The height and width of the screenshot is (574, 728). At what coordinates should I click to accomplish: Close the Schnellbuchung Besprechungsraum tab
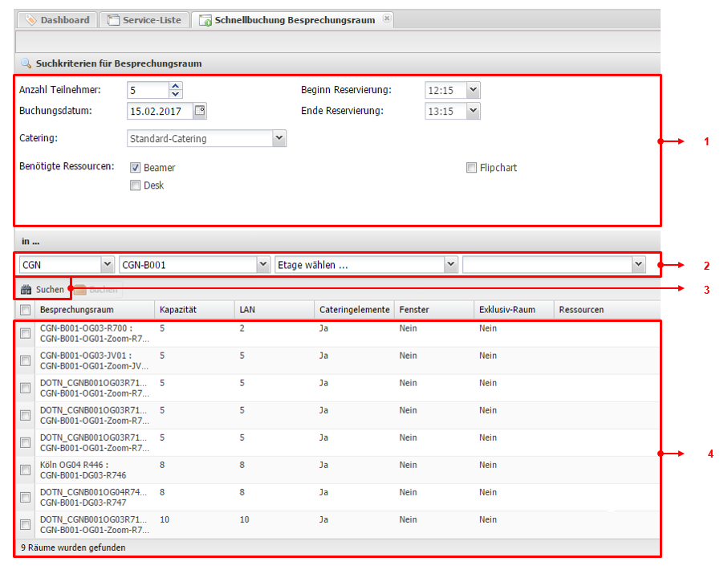pos(387,18)
